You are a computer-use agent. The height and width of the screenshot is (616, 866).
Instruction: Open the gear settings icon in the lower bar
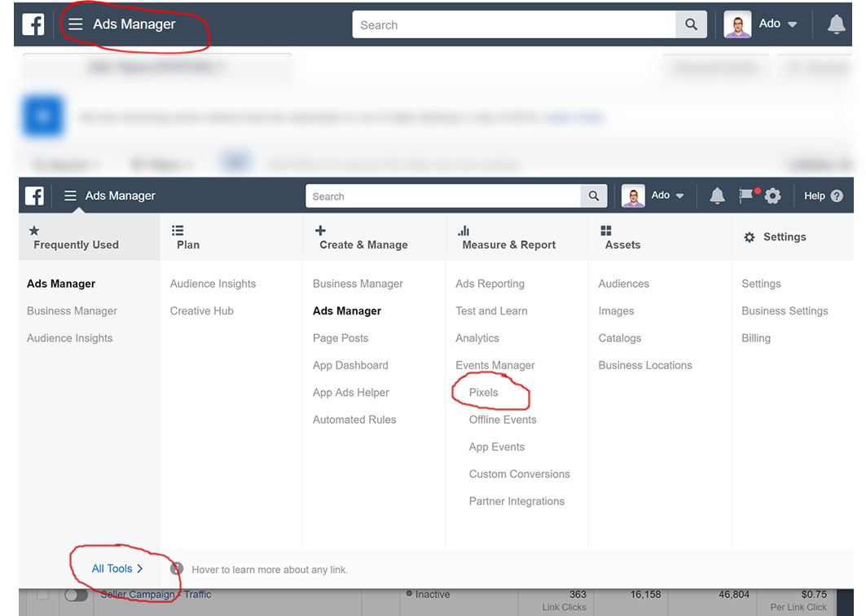point(772,196)
